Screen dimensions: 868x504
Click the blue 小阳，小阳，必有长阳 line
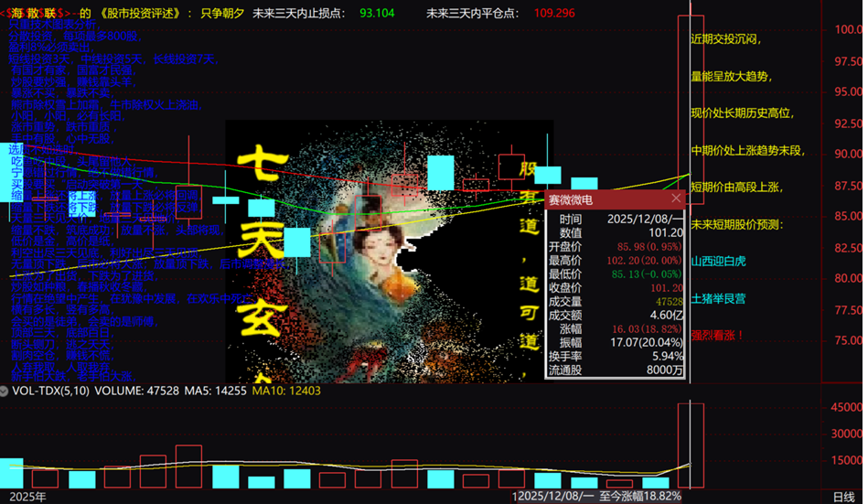click(67, 116)
